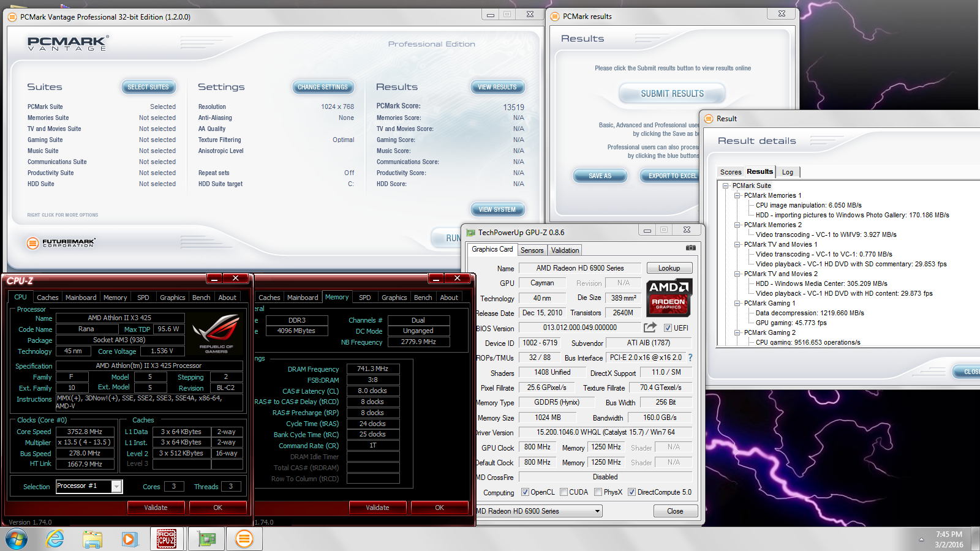980x551 pixels.
Task: Toggle the UEFI checkbox in GPU-Z
Action: (668, 328)
